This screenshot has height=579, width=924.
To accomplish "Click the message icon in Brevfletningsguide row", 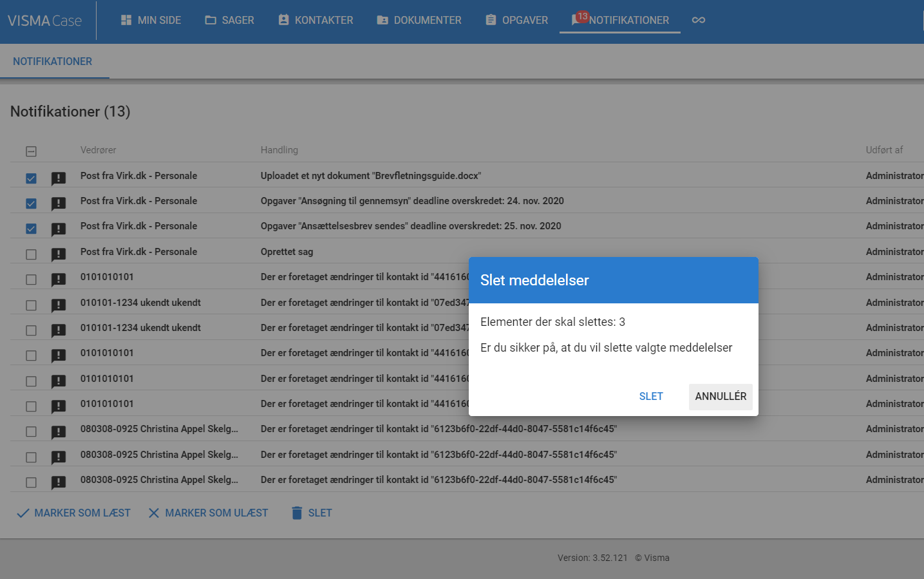I will [59, 179].
